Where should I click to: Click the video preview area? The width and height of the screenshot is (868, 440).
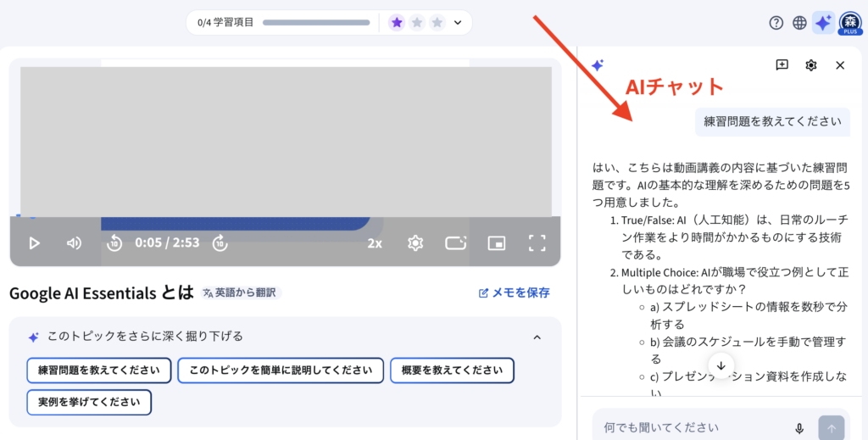tap(286, 142)
